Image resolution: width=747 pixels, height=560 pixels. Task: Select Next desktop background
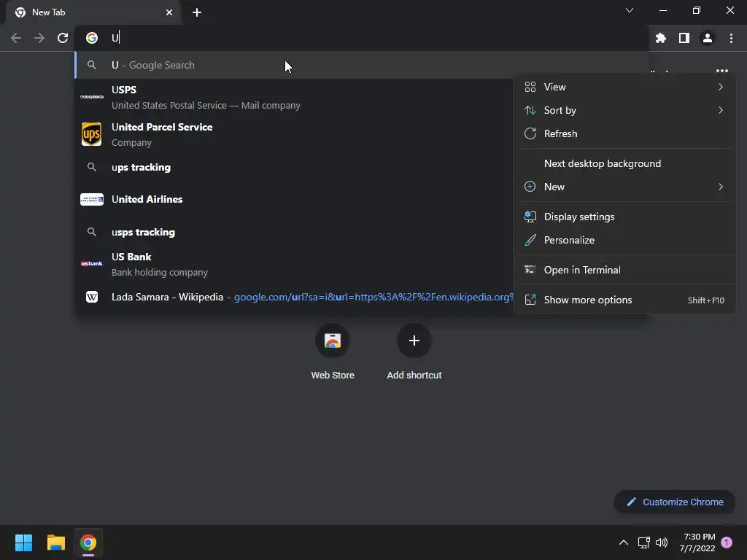tap(624, 164)
